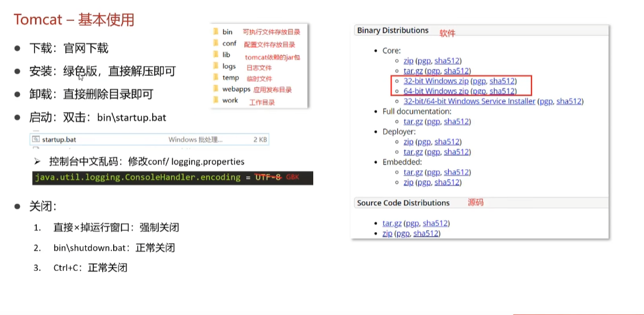Download 32-bit/64-bit Windows Service Installer
Screen dimensions: 644x315
click(x=470, y=101)
